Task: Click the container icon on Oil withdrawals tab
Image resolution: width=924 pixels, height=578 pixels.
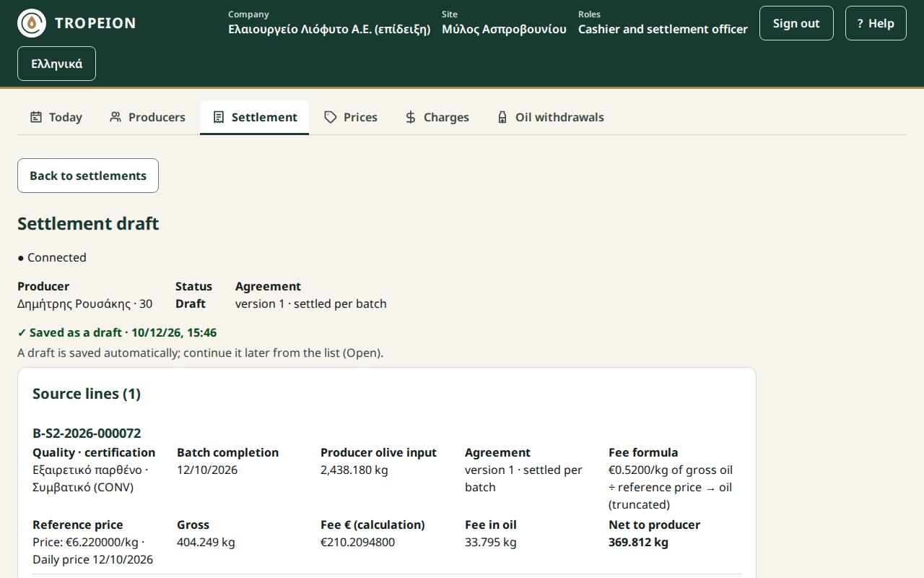Action: pyautogui.click(x=502, y=117)
